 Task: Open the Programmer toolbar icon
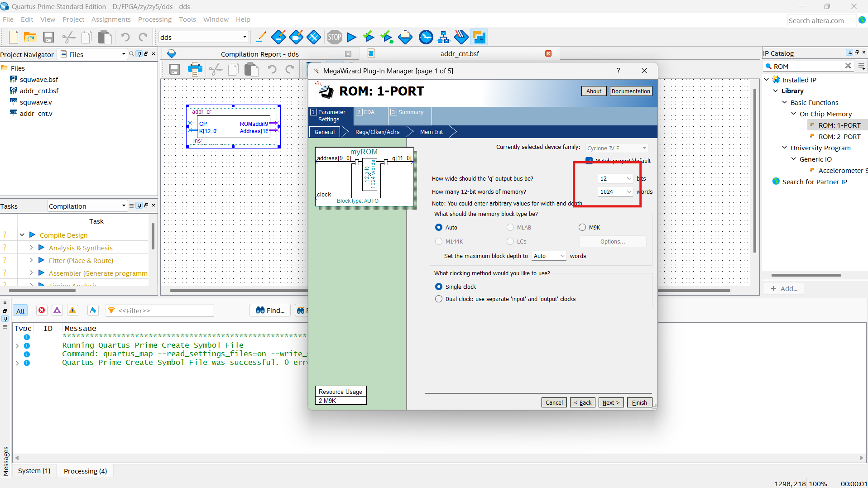[461, 37]
